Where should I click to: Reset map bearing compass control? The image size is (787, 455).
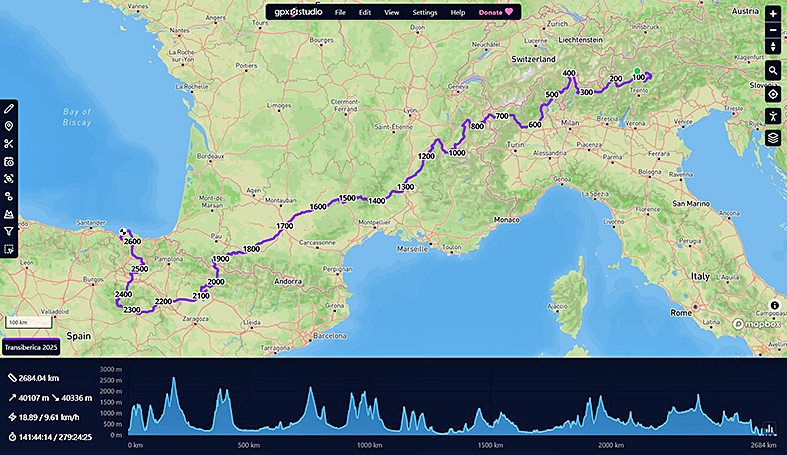click(x=773, y=47)
